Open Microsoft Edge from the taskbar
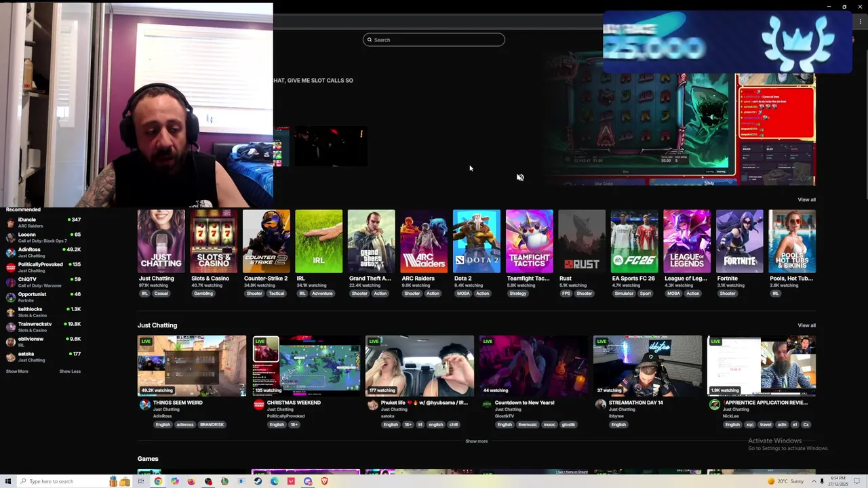Screen dimensions: 868x488 pos(274,481)
